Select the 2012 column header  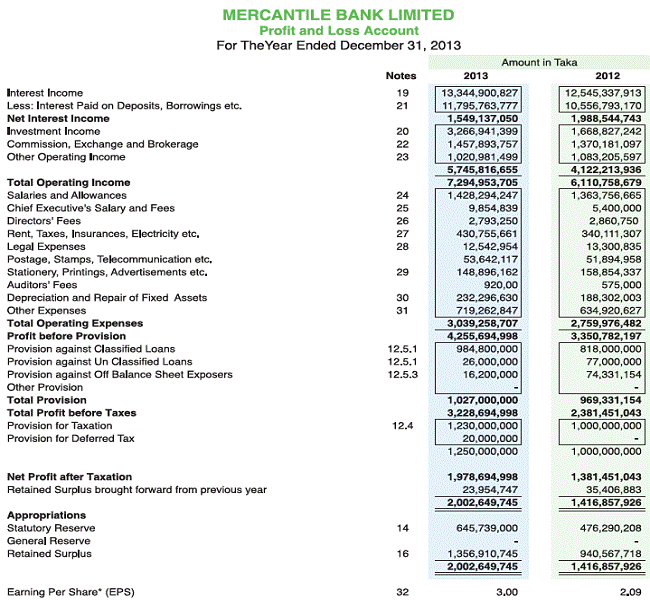click(x=606, y=76)
